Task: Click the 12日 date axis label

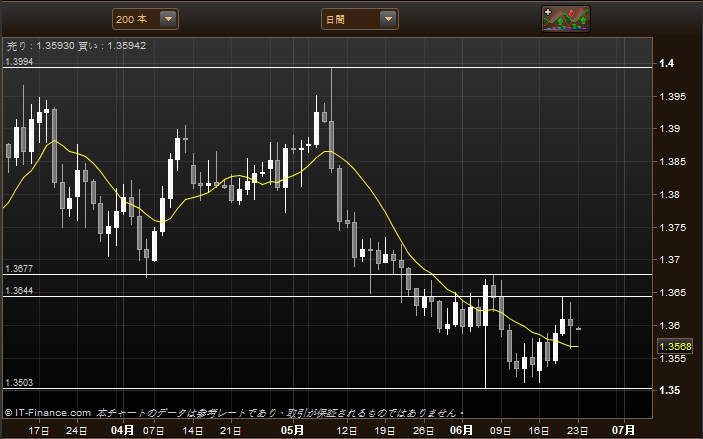Action: tap(346, 431)
